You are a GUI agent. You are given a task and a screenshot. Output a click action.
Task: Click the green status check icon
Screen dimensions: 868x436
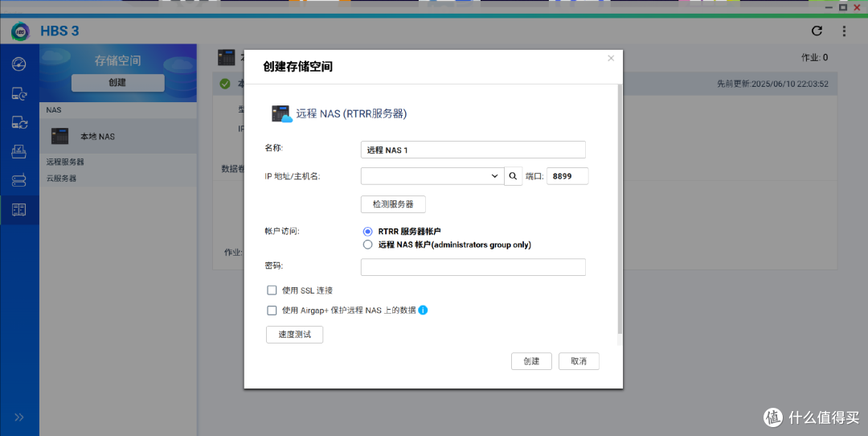[225, 84]
